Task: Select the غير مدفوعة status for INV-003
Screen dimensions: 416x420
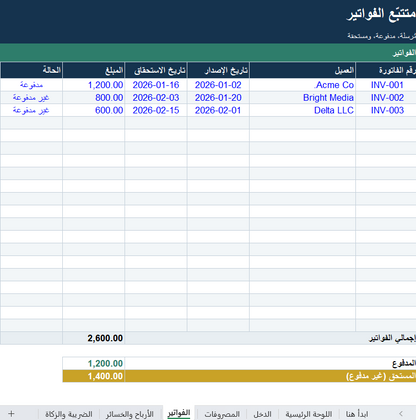Action: [x=31, y=110]
